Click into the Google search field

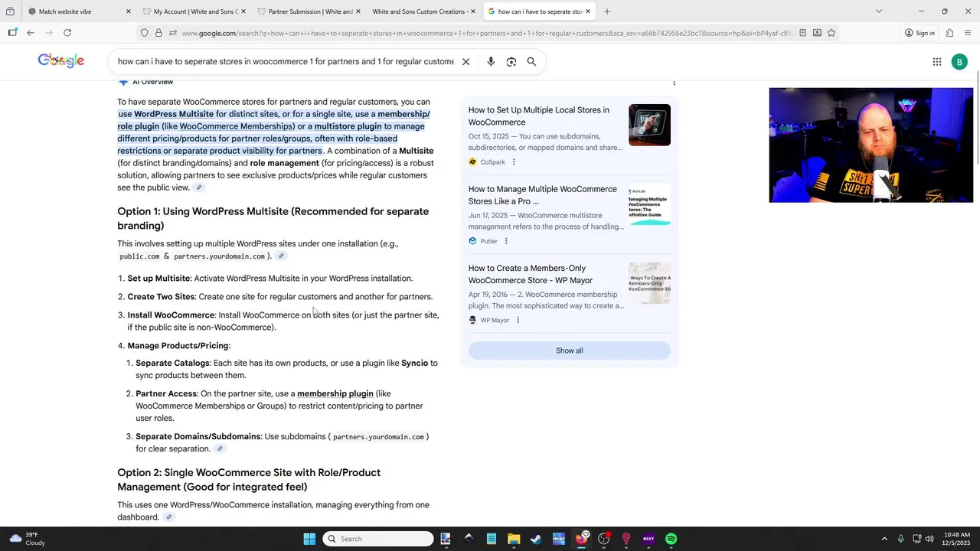coord(286,62)
